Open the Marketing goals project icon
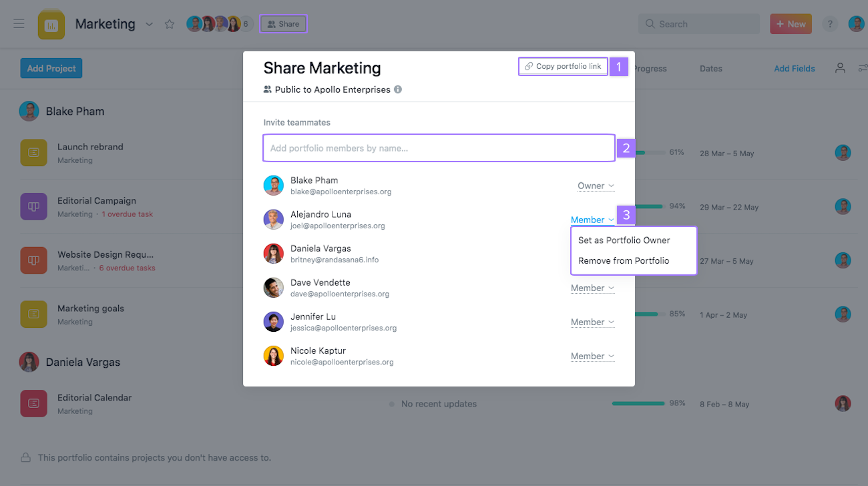The width and height of the screenshot is (868, 486). click(x=33, y=314)
